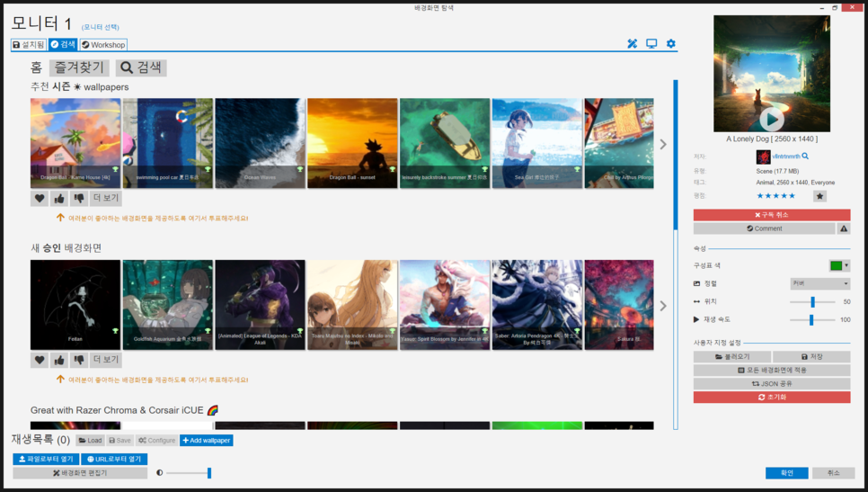Thumbs down the newly approved row
This screenshot has width=868, height=492.
pyautogui.click(x=79, y=360)
